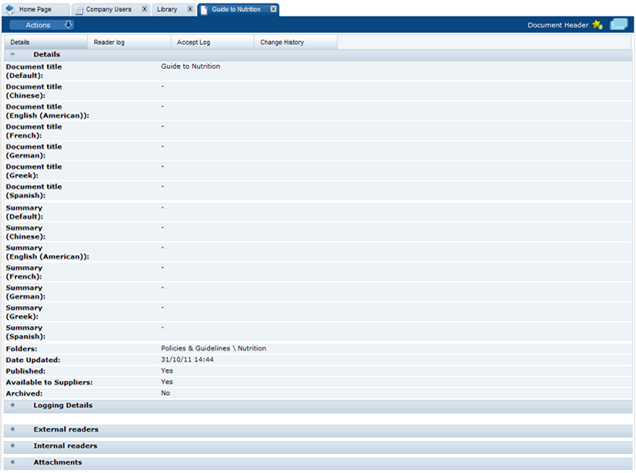Click 'Document title (English (American)):' label
Screen dimensions: 636x473
[47, 111]
